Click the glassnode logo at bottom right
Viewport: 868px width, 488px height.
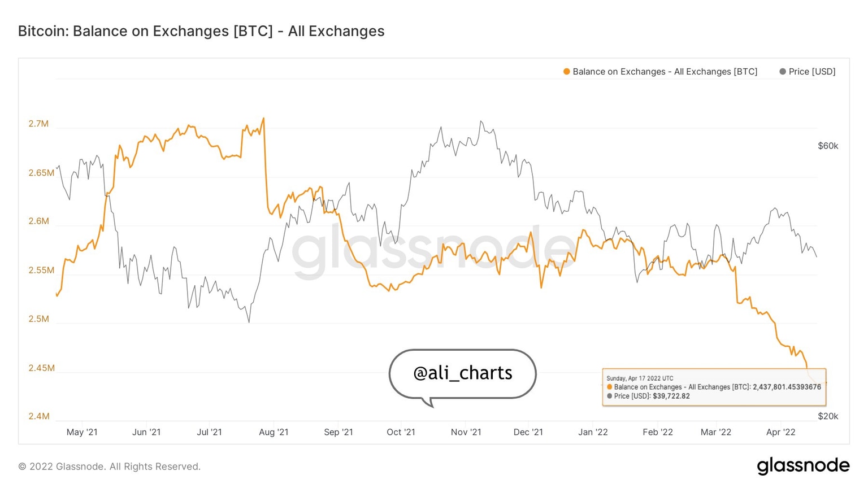click(x=803, y=465)
